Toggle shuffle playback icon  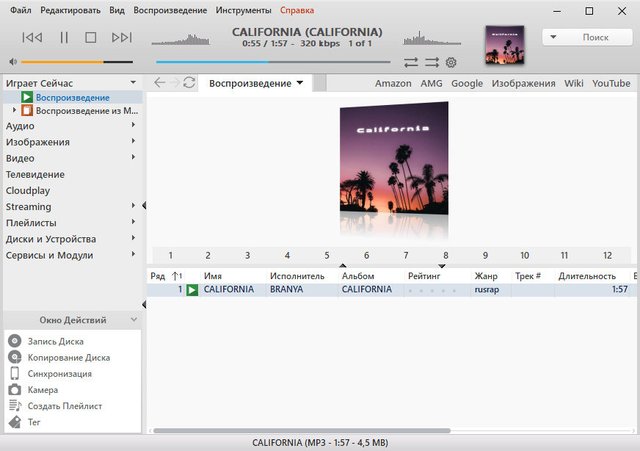pos(431,62)
